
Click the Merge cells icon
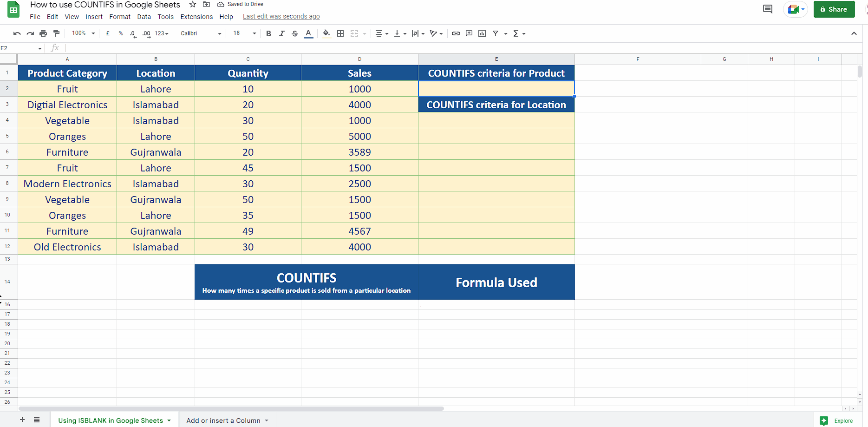coord(355,33)
